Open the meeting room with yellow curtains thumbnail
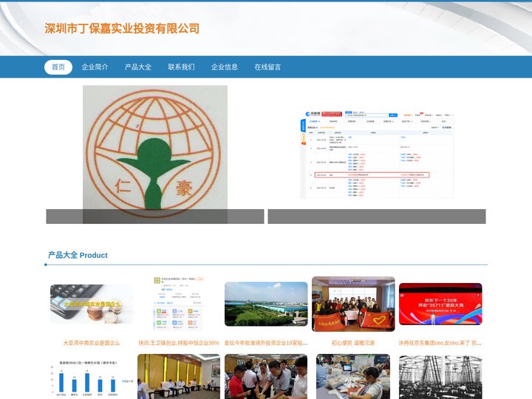This screenshot has width=532, height=399. click(179, 377)
